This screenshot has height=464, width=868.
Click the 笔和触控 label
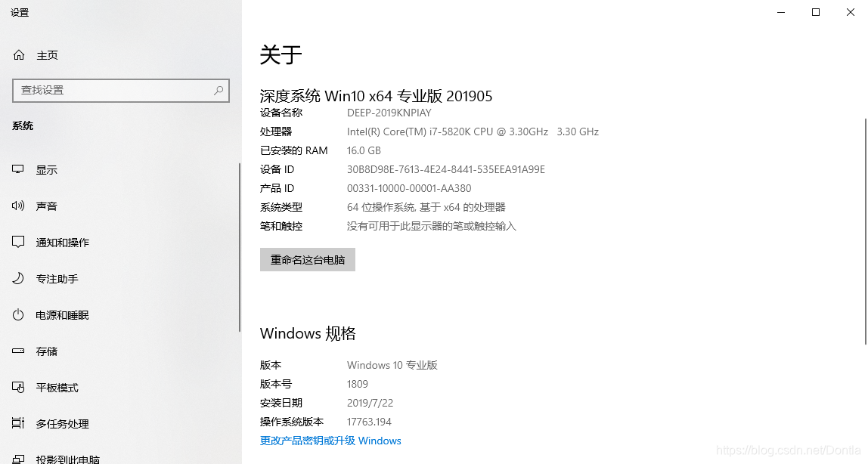(x=281, y=226)
